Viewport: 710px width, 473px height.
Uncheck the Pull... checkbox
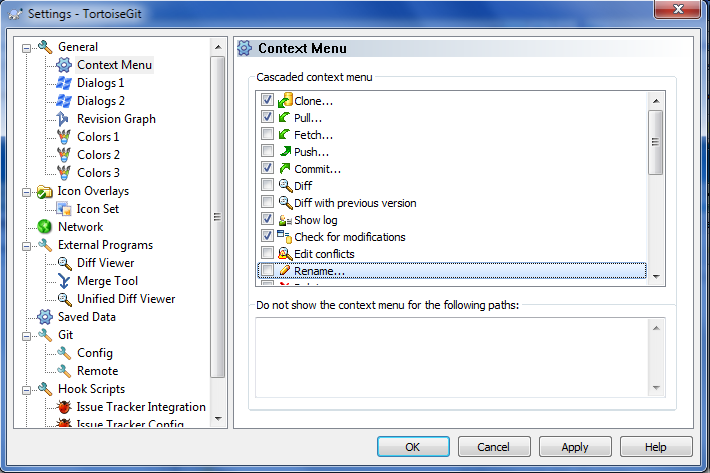(268, 117)
